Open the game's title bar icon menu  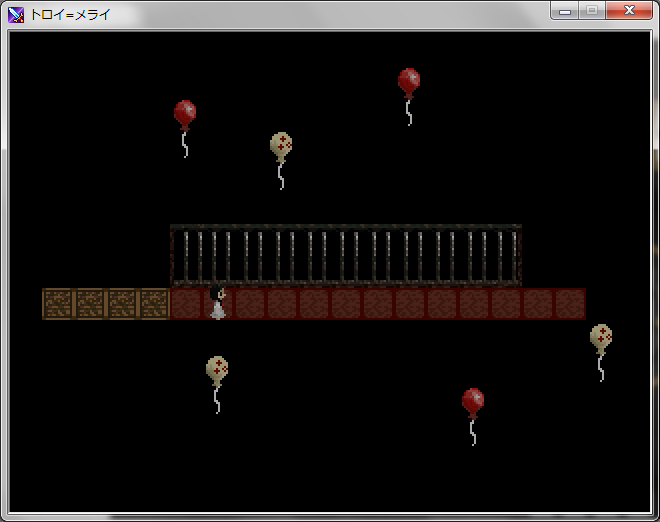coord(16,14)
